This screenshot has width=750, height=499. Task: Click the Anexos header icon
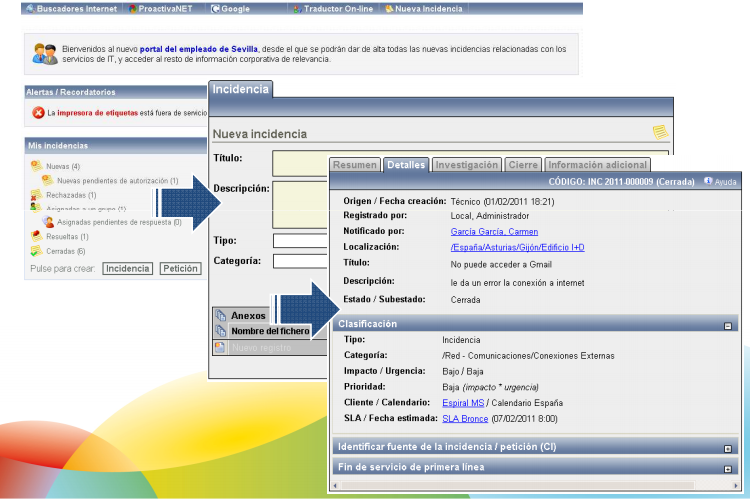tap(220, 316)
